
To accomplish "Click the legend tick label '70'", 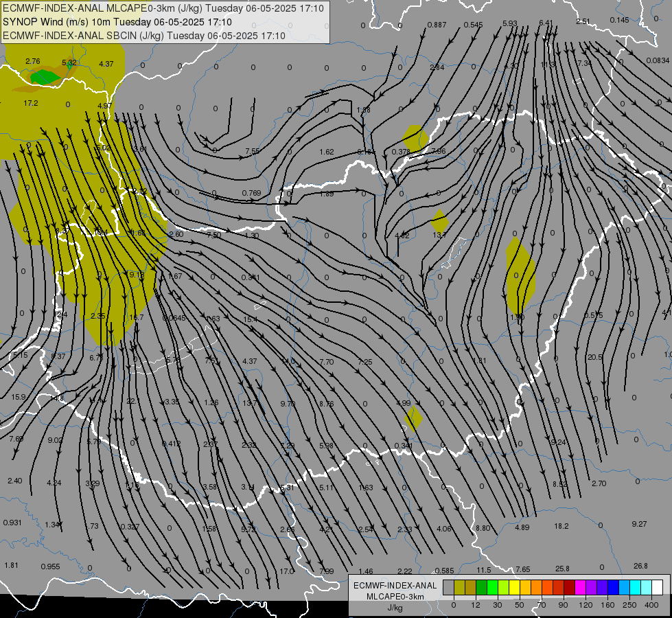I will coord(542,605).
